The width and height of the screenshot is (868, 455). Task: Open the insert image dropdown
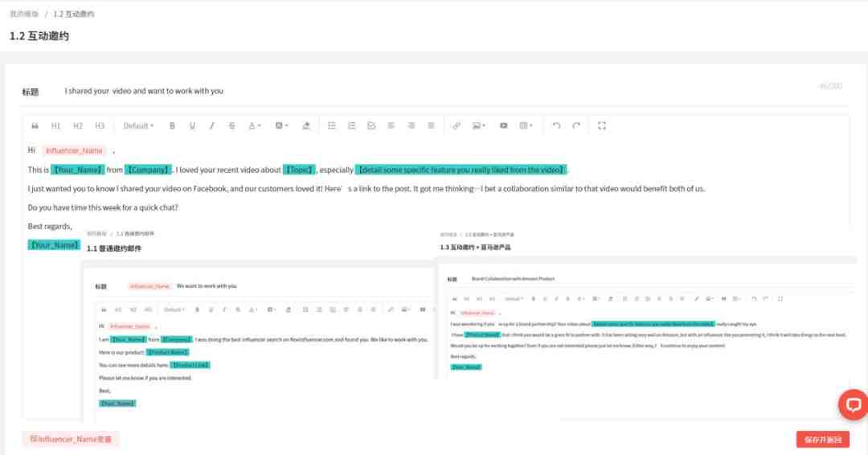coord(478,126)
